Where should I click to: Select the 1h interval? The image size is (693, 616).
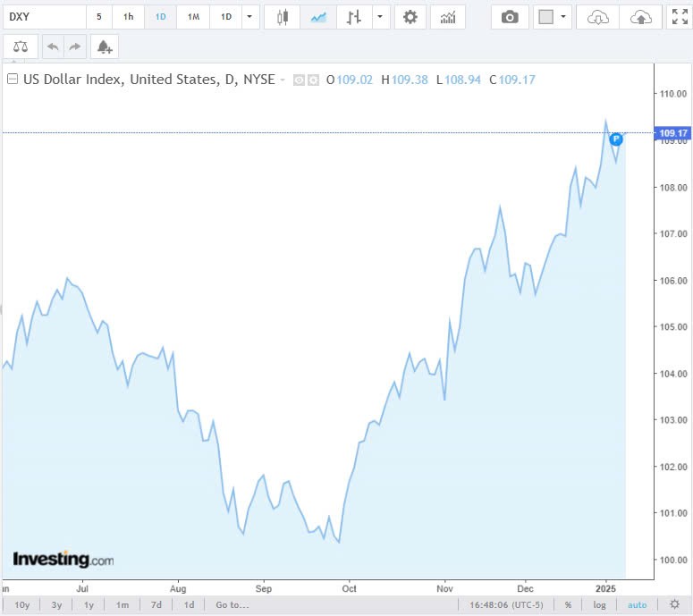coord(128,17)
